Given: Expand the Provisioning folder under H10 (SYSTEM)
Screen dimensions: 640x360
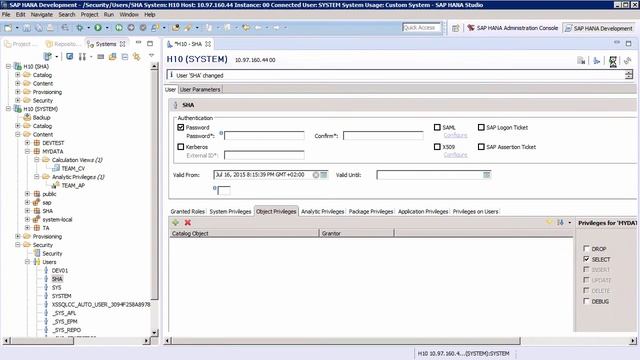Looking at the screenshot, I should click(x=18, y=236).
